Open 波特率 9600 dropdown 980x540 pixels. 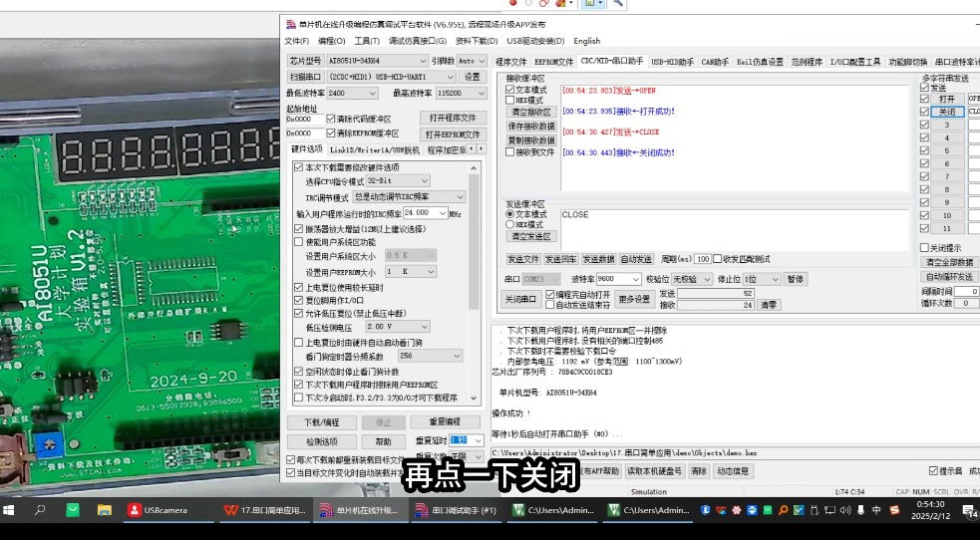pos(619,279)
